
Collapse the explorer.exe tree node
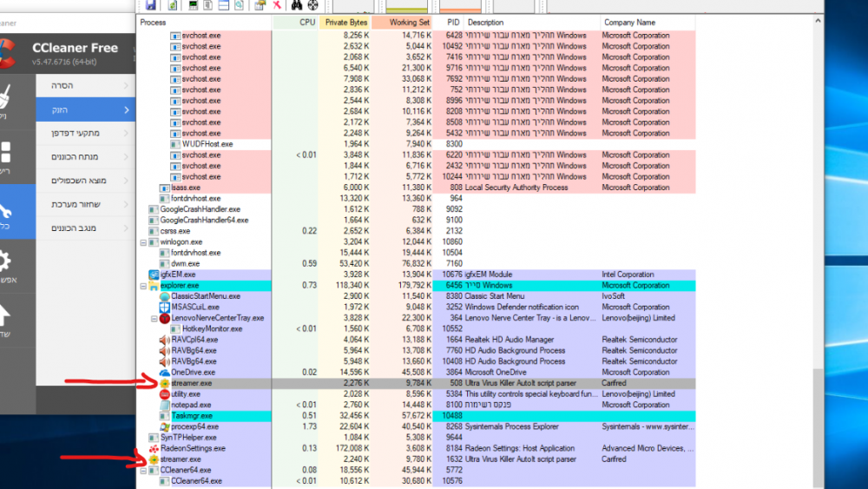(143, 287)
